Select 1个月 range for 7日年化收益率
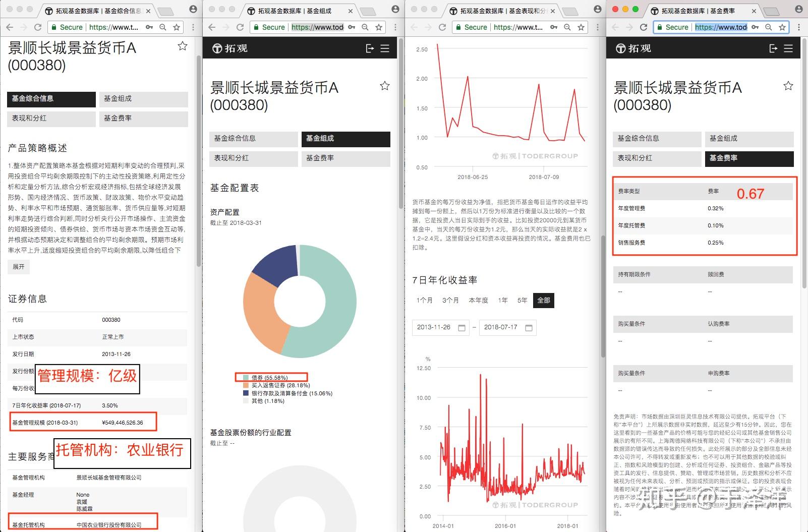The height and width of the screenshot is (532, 808). point(424,300)
